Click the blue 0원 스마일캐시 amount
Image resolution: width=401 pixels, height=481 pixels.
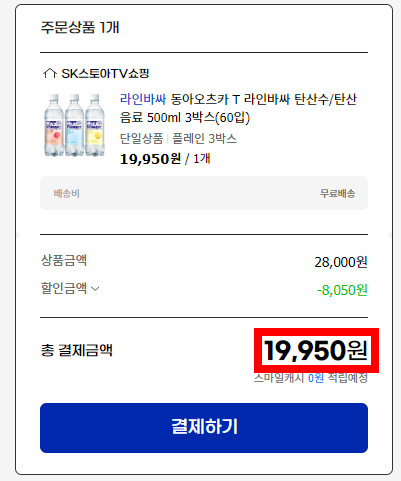pos(316,378)
